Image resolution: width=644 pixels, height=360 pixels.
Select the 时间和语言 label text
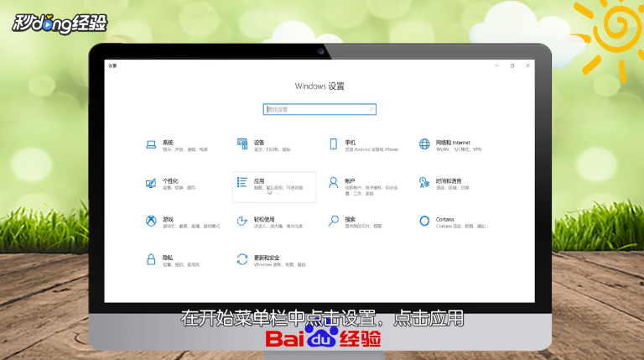(449, 180)
